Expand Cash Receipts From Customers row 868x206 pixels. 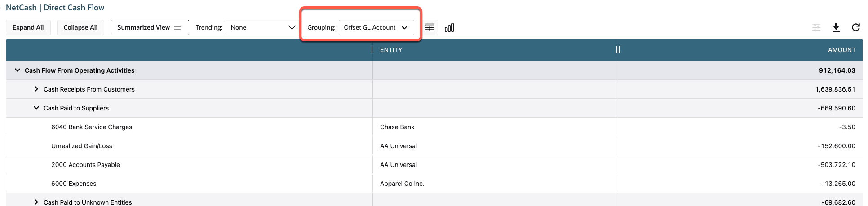[36, 89]
